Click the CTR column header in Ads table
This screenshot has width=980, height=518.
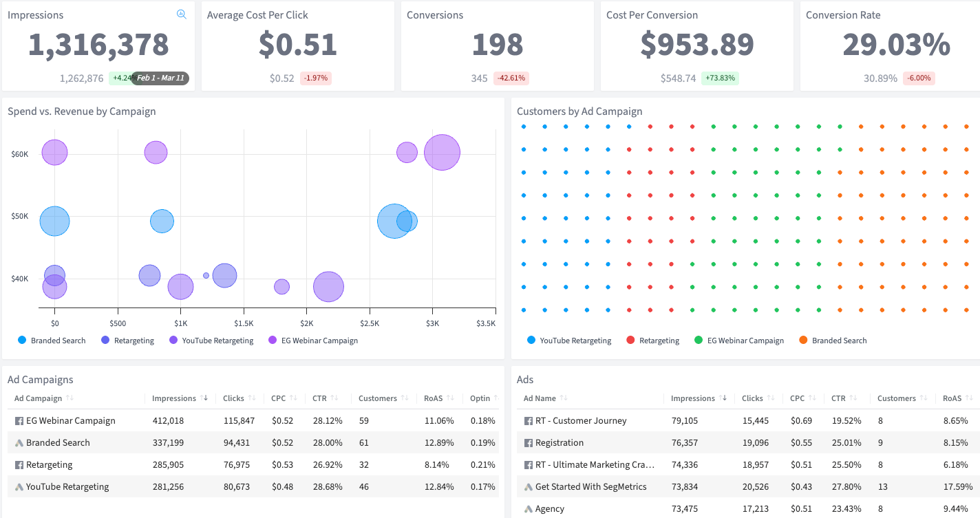click(838, 398)
